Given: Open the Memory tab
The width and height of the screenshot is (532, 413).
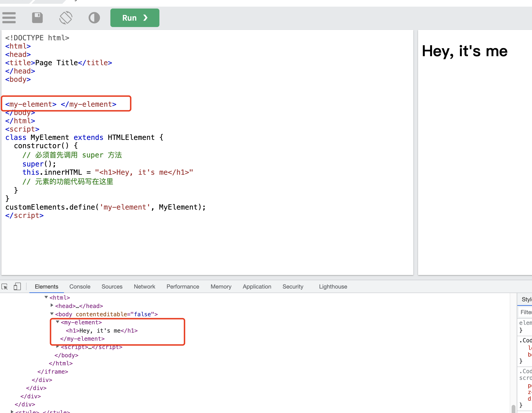Looking at the screenshot, I should [x=221, y=286].
